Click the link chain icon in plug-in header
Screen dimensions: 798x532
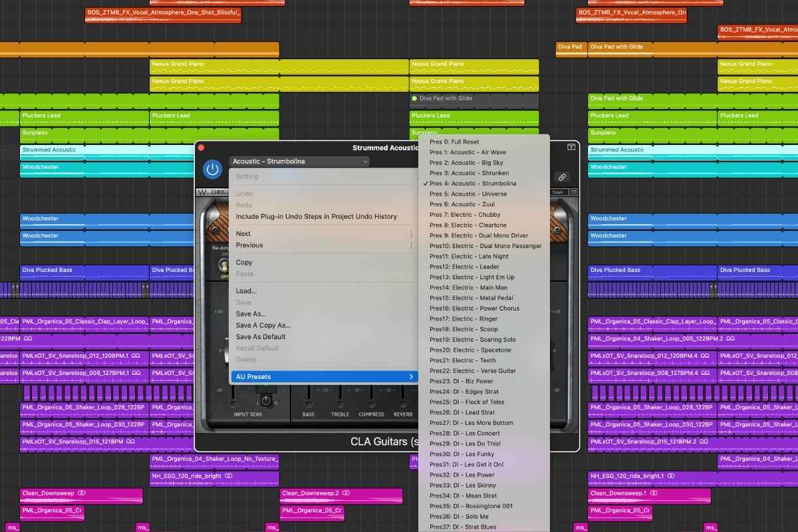[x=562, y=178]
